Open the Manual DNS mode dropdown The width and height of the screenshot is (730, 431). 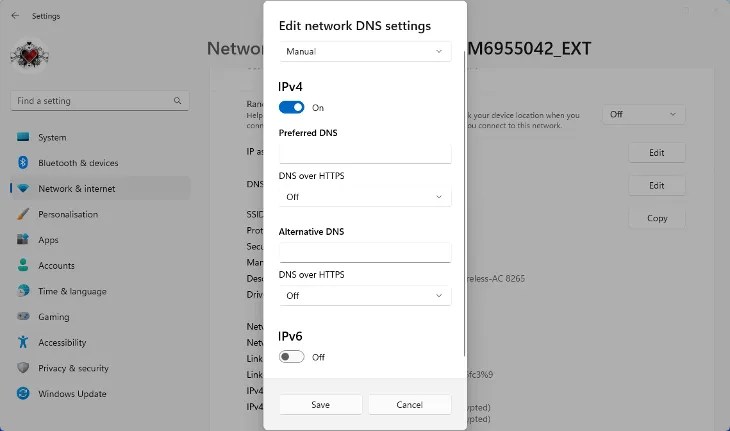(365, 51)
